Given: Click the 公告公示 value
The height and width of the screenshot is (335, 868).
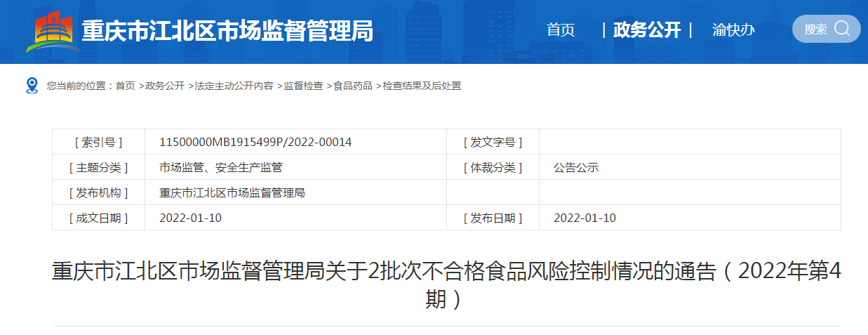Looking at the screenshot, I should tap(576, 167).
